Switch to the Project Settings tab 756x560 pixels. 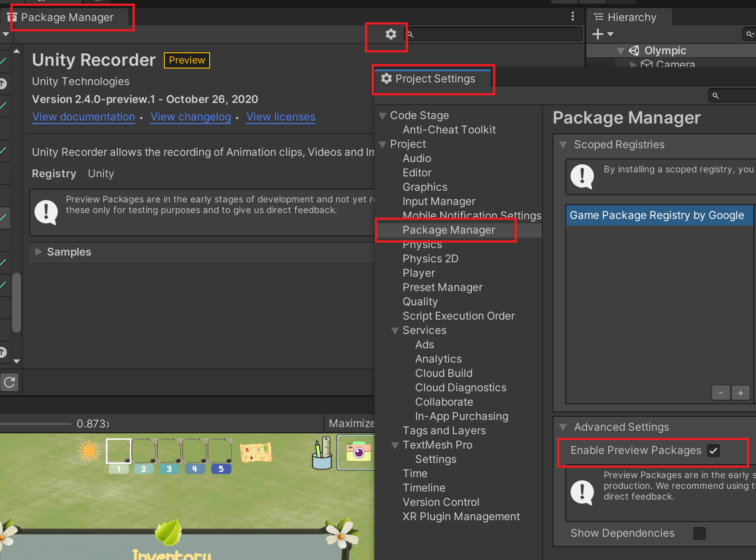434,78
